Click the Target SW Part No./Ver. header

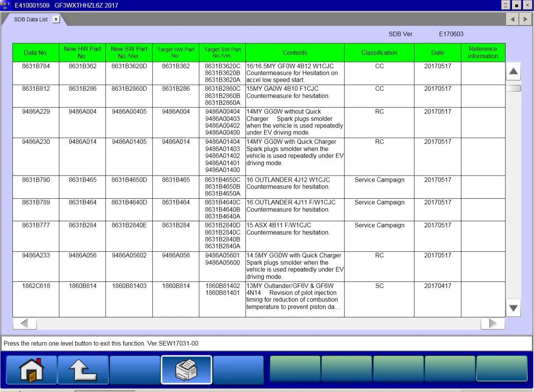(222, 53)
